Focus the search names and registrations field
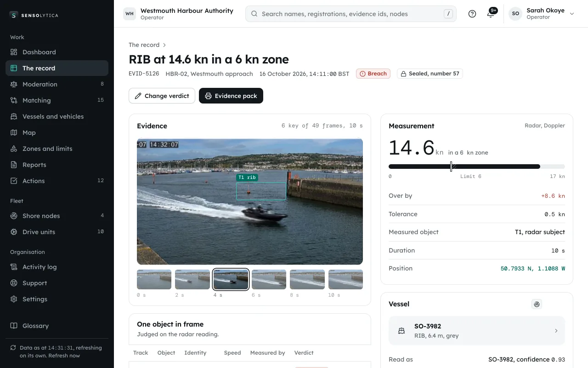 (x=351, y=14)
